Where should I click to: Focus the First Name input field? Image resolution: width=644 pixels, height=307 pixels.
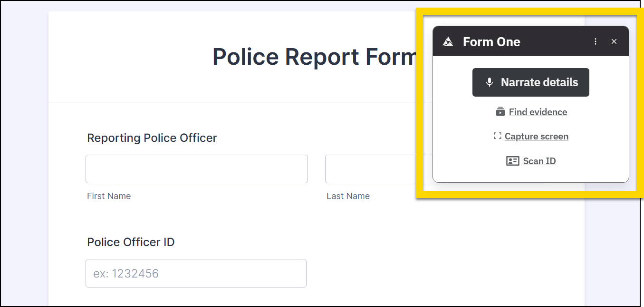[x=196, y=169]
